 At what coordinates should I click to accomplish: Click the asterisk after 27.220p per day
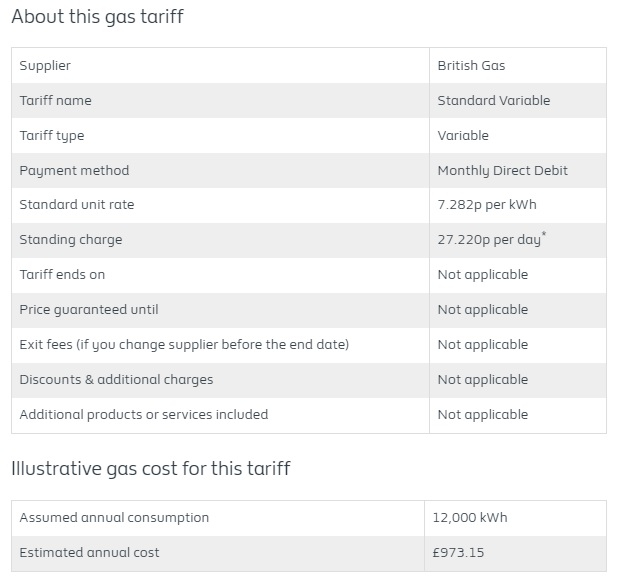click(544, 234)
